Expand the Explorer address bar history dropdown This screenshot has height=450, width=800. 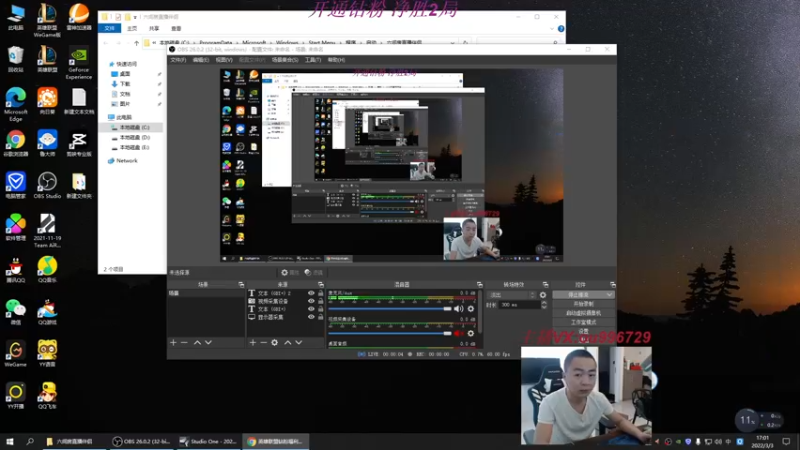[x=453, y=43]
